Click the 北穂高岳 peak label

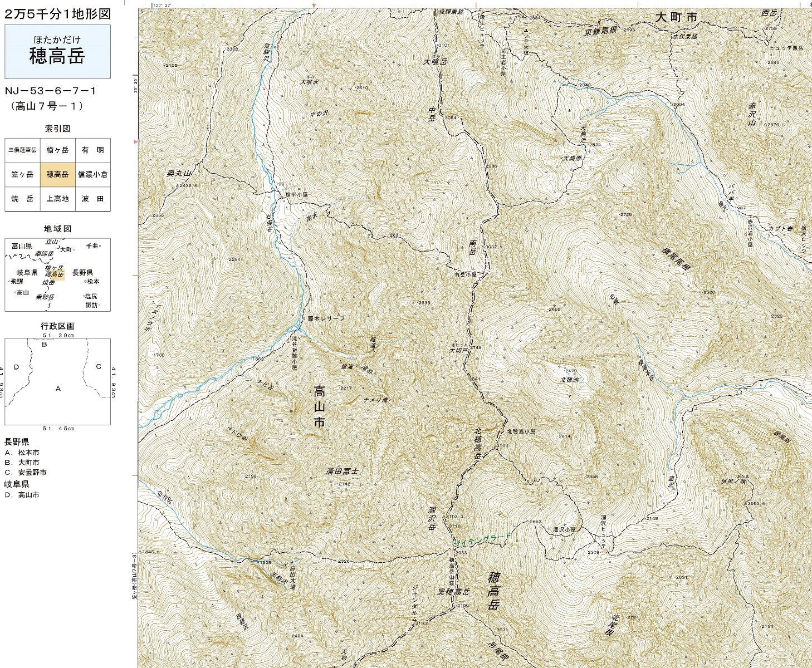[478, 443]
